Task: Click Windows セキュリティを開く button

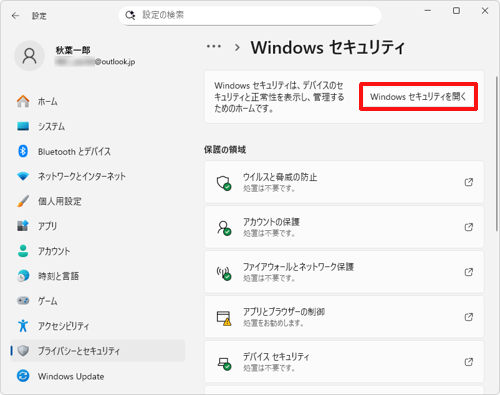Action: pos(418,97)
